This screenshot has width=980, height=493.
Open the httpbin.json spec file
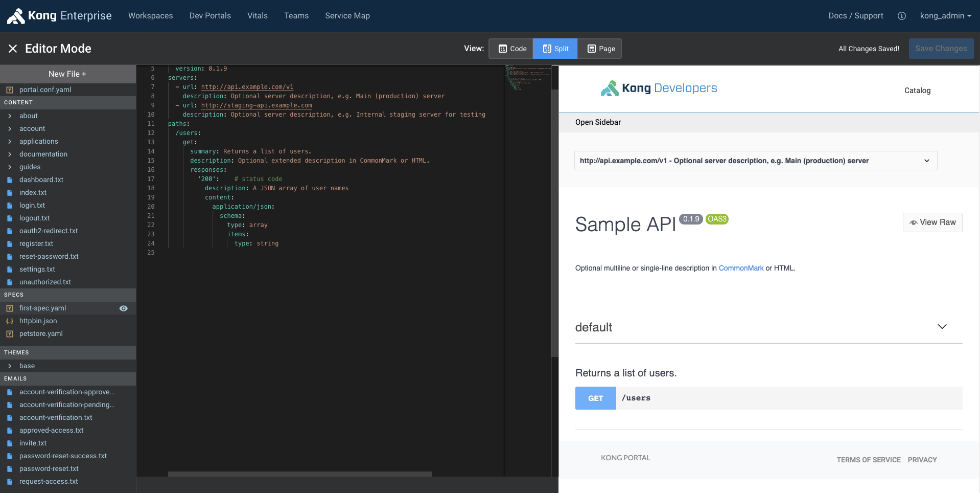pyautogui.click(x=38, y=321)
